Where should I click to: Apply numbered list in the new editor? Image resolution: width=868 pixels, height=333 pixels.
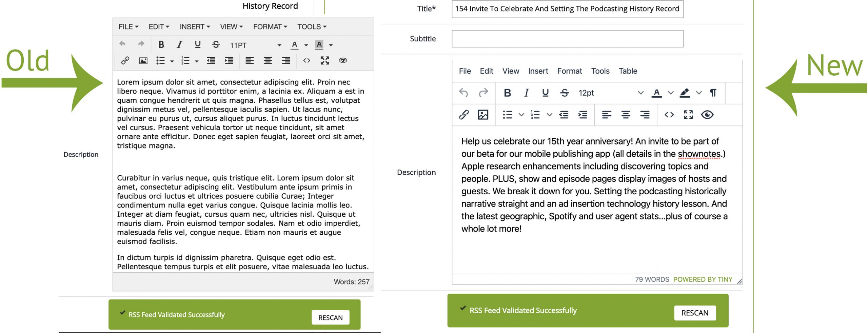coord(535,115)
